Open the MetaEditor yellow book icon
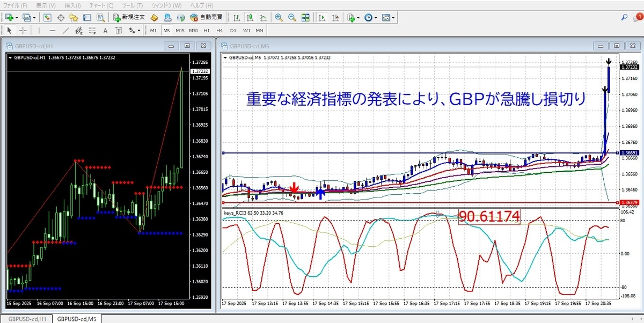This screenshot has width=644, height=323. click(x=153, y=18)
